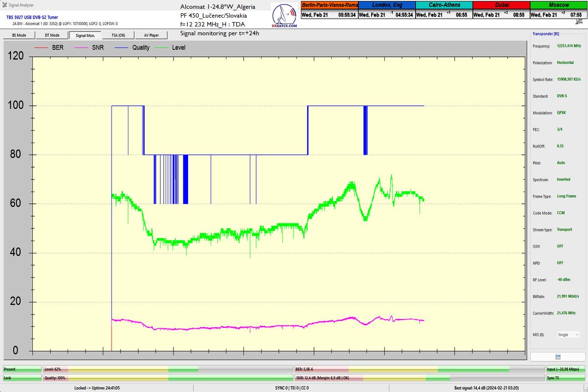This screenshot has height=392, width=588.
Task: Switch to BS Mode tab
Action: (19, 35)
